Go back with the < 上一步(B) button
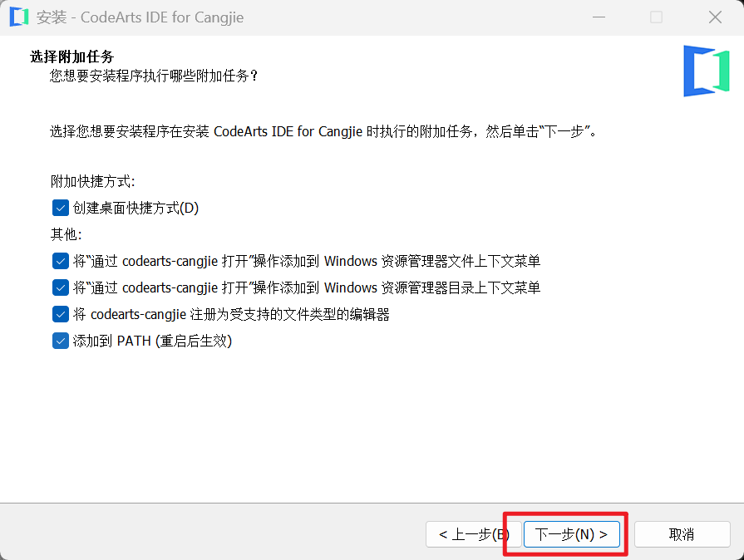This screenshot has width=744, height=560. (x=474, y=534)
